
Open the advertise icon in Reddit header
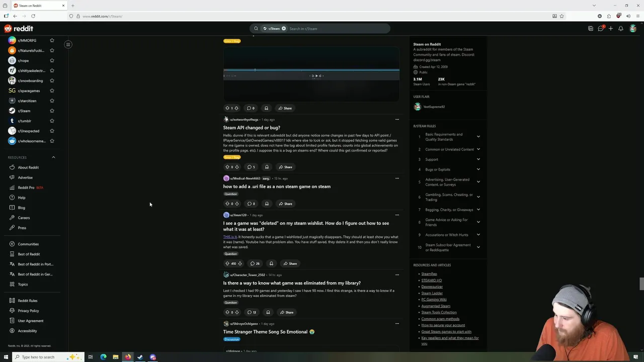[591, 29]
